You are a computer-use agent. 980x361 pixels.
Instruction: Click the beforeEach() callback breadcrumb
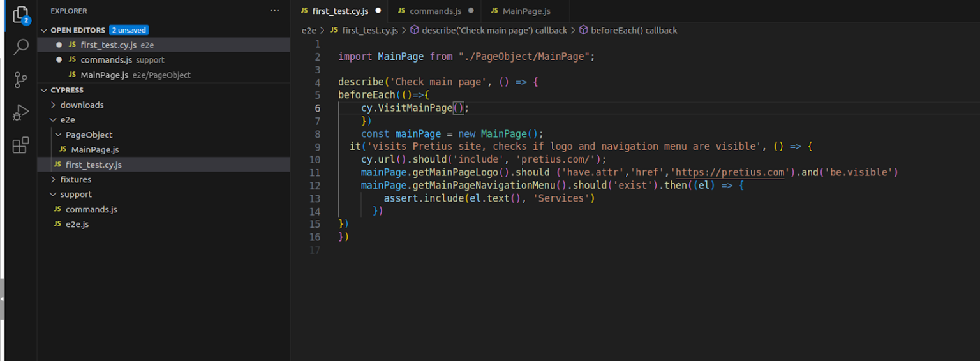[x=634, y=30]
